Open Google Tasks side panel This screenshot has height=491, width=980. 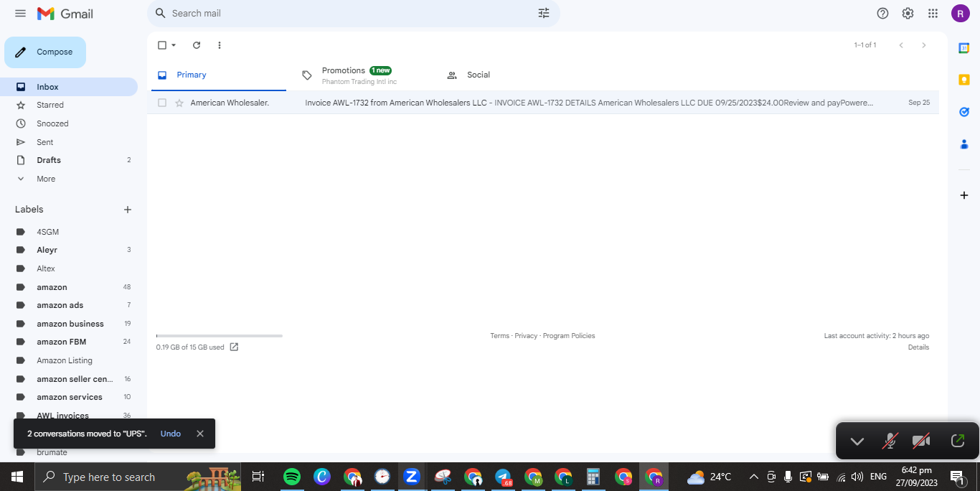(964, 112)
